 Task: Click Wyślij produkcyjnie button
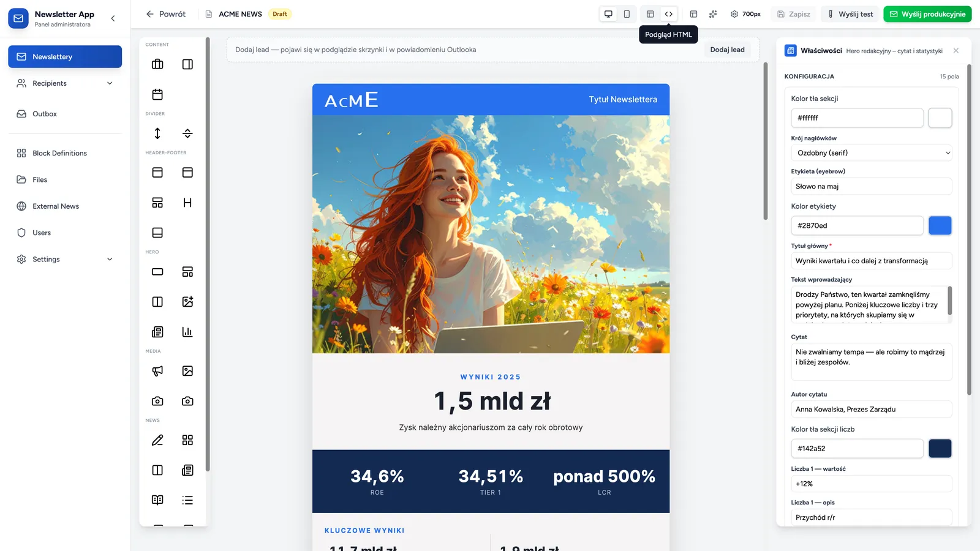click(927, 14)
